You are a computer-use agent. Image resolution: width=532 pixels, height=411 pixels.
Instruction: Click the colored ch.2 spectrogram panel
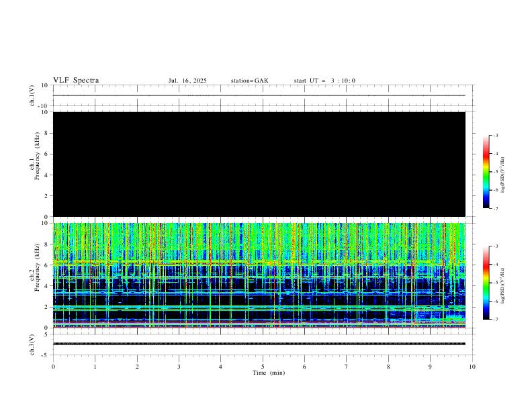(x=259, y=275)
